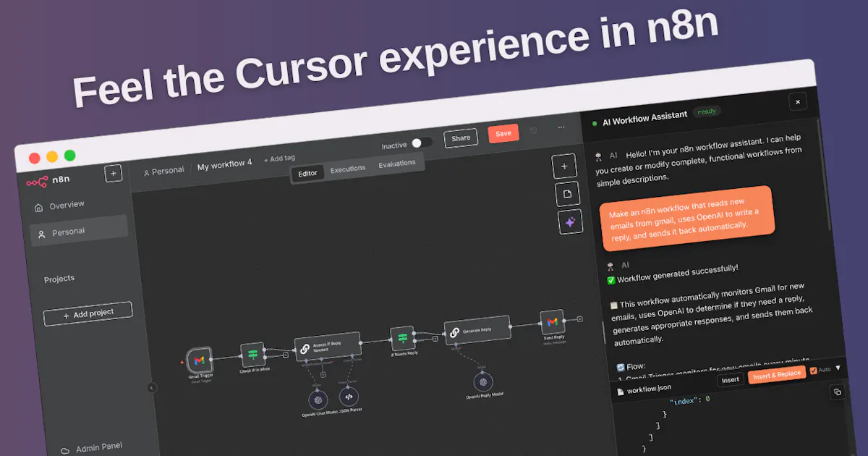Select the If Needs Reply node
Image resolution: width=868 pixels, height=456 pixels.
(x=403, y=338)
